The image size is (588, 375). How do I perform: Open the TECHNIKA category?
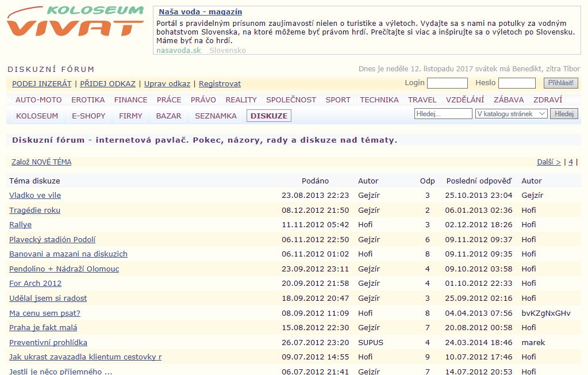[x=379, y=100]
